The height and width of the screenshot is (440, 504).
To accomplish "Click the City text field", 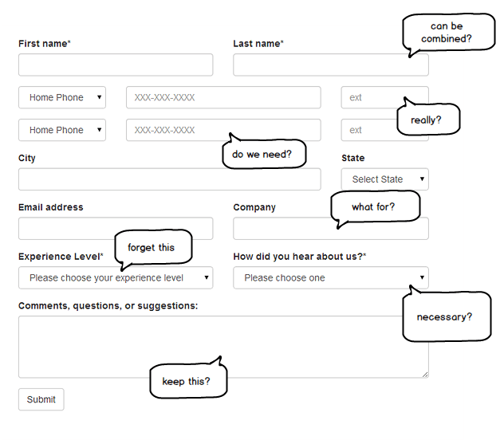I will pyautogui.click(x=120, y=179).
